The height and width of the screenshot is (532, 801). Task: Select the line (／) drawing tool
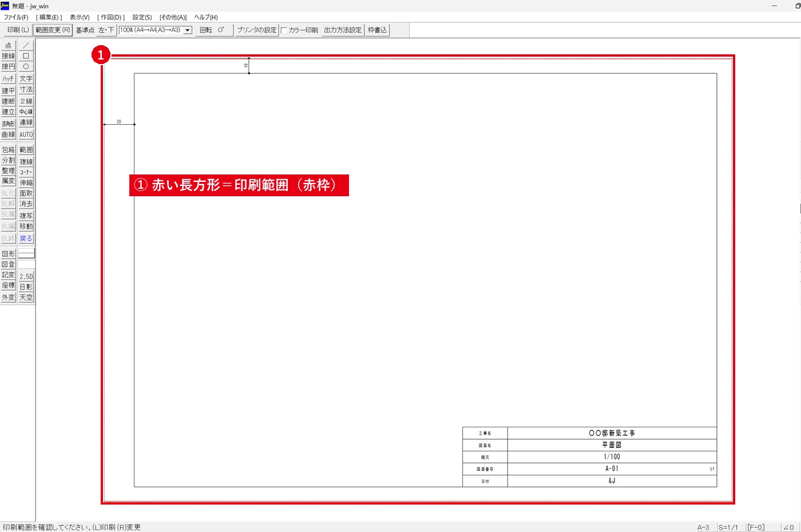[26, 45]
